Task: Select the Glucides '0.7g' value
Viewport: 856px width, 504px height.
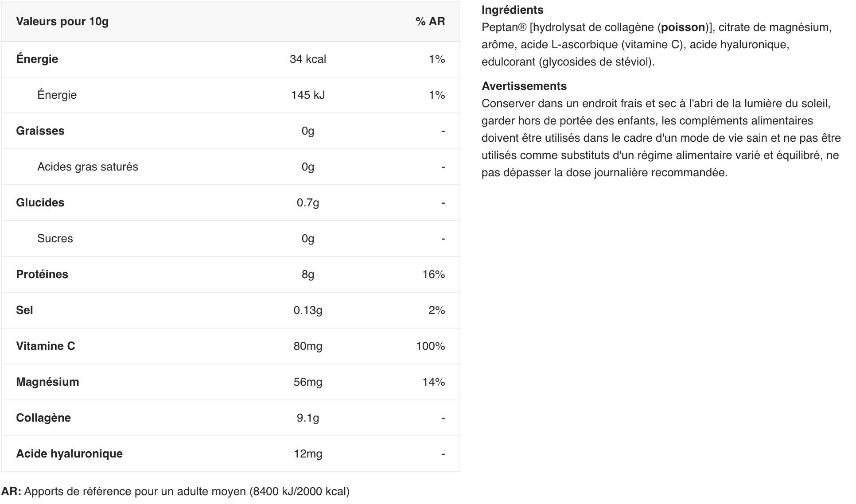Action: 307,202
